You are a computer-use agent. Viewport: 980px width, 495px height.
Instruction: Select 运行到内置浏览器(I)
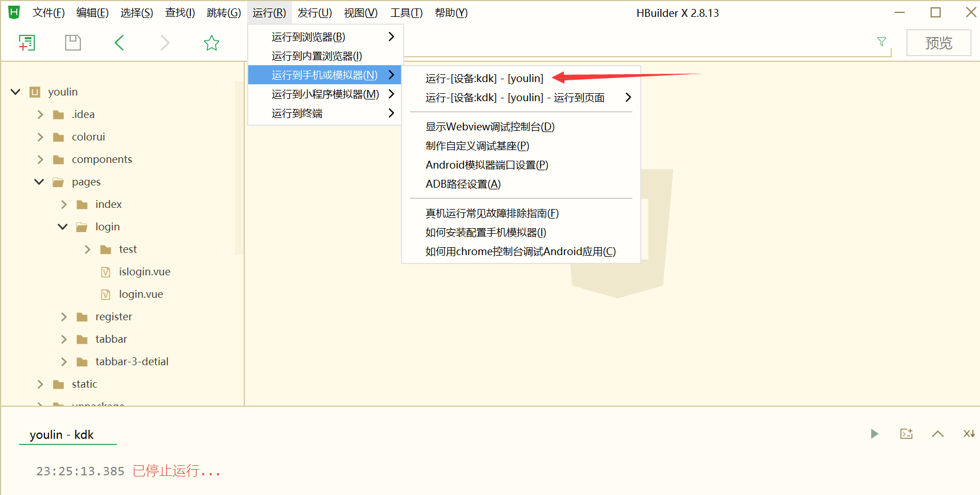pyautogui.click(x=325, y=56)
